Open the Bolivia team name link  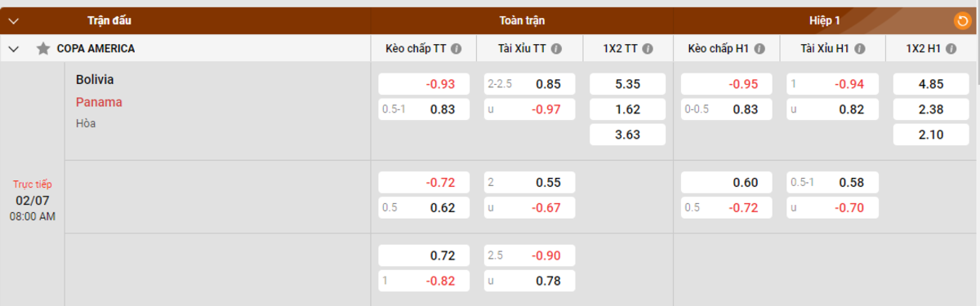tap(95, 80)
